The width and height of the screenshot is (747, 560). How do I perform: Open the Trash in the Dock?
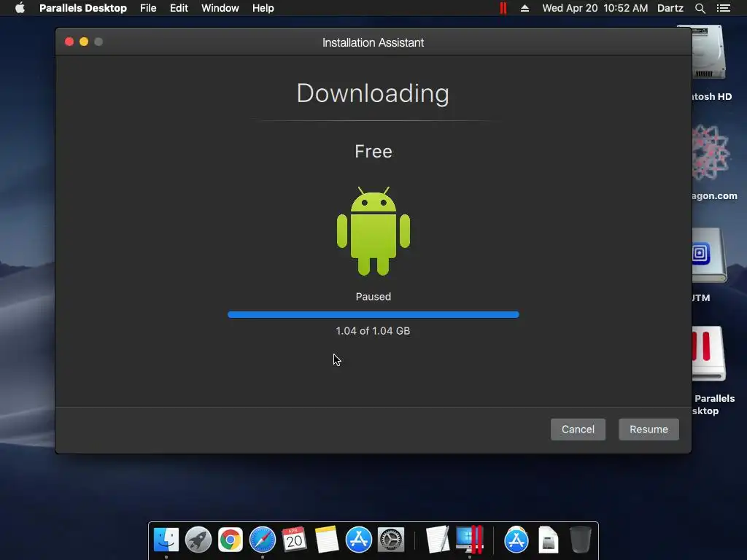pyautogui.click(x=580, y=540)
